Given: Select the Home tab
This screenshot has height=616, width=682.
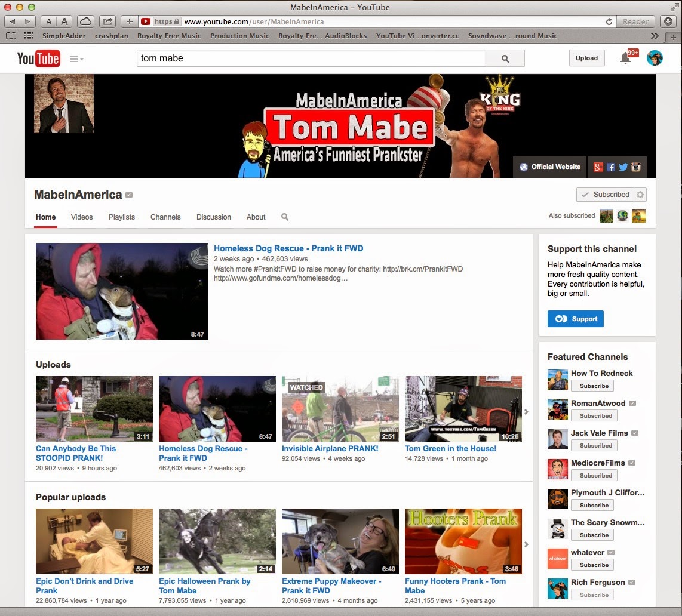Looking at the screenshot, I should pyautogui.click(x=45, y=217).
